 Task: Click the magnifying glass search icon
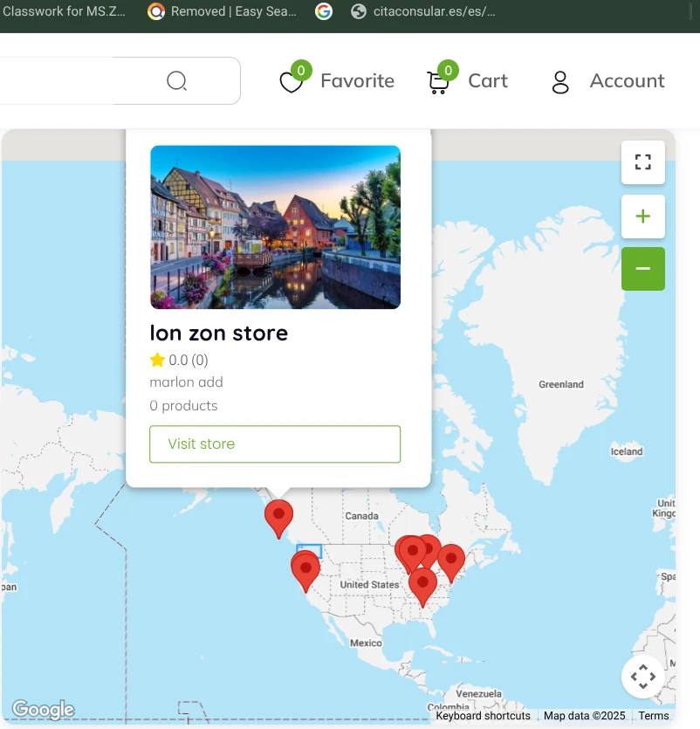pyautogui.click(x=177, y=81)
